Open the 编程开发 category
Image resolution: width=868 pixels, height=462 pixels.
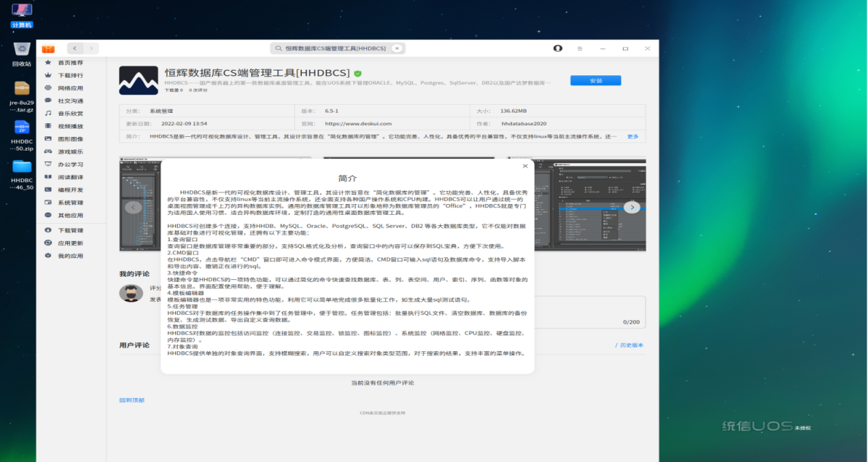point(71,190)
